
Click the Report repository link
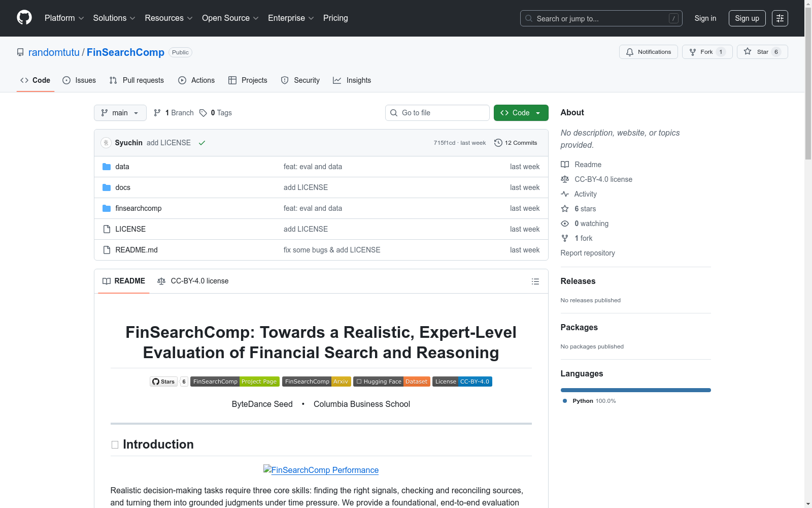click(x=588, y=253)
